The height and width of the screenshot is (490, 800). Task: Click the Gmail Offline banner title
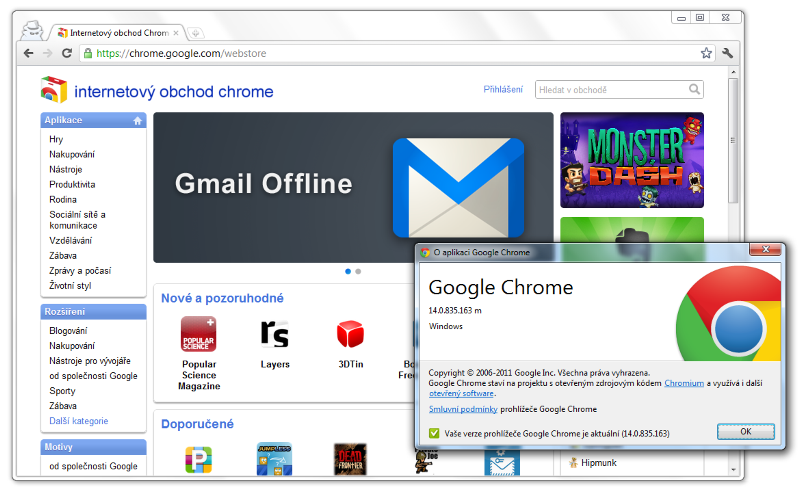263,184
